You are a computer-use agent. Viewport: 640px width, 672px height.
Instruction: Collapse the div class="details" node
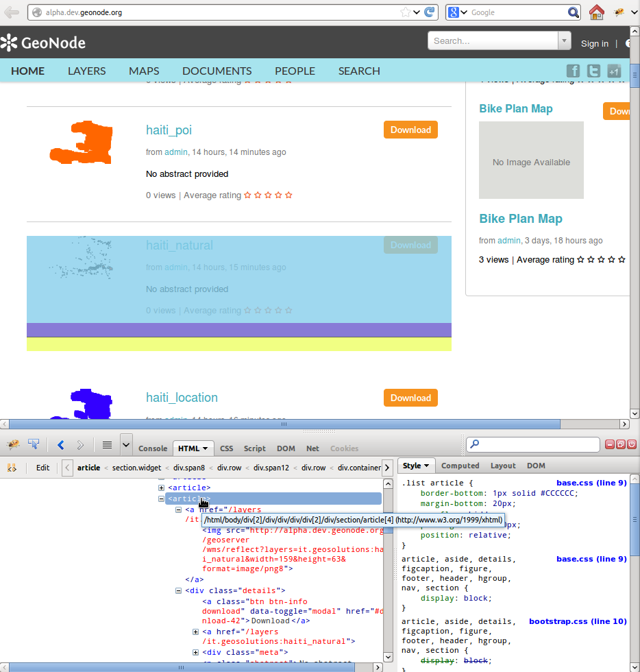[x=178, y=590]
